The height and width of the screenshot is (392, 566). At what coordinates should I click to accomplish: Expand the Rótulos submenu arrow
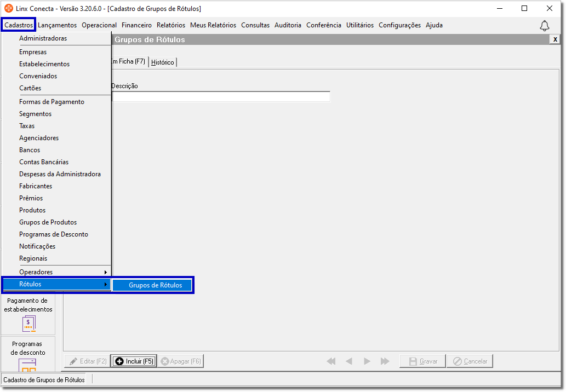click(x=105, y=284)
